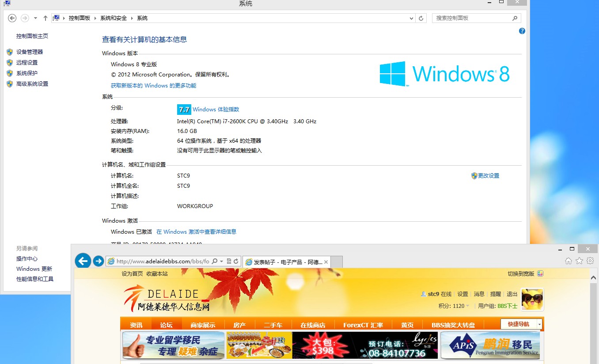
Task: Click the Forward arrow in System window
Action: coord(25,18)
